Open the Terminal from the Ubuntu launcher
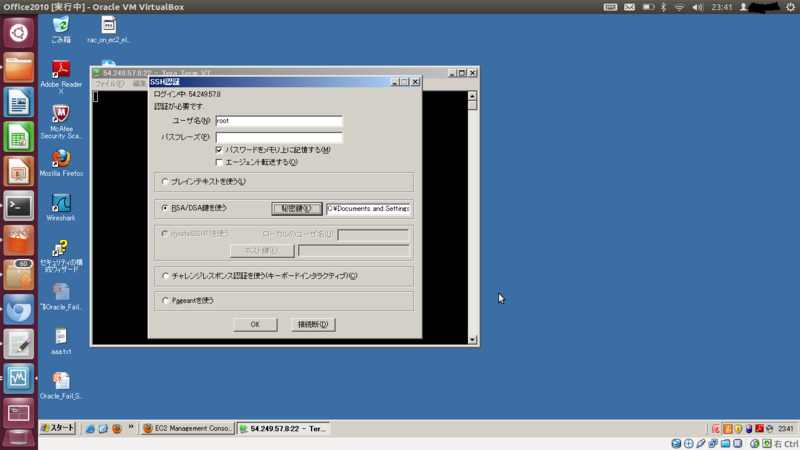The image size is (800, 450). click(x=18, y=206)
